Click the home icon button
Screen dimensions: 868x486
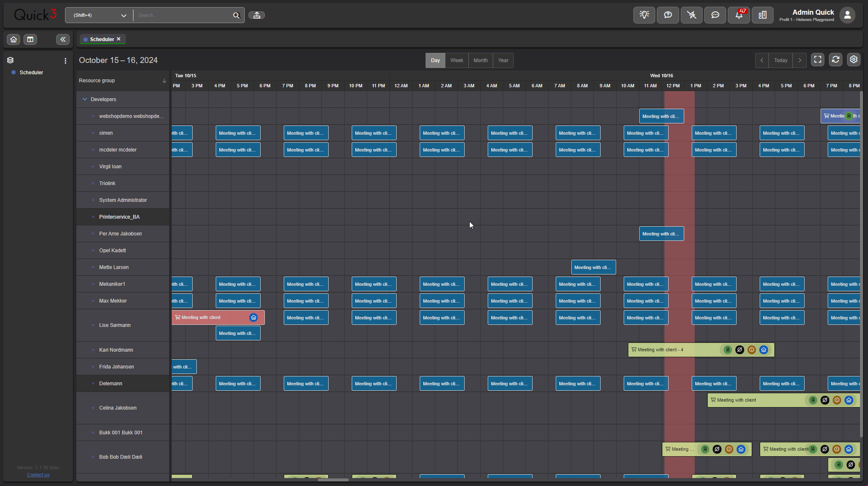click(x=13, y=39)
